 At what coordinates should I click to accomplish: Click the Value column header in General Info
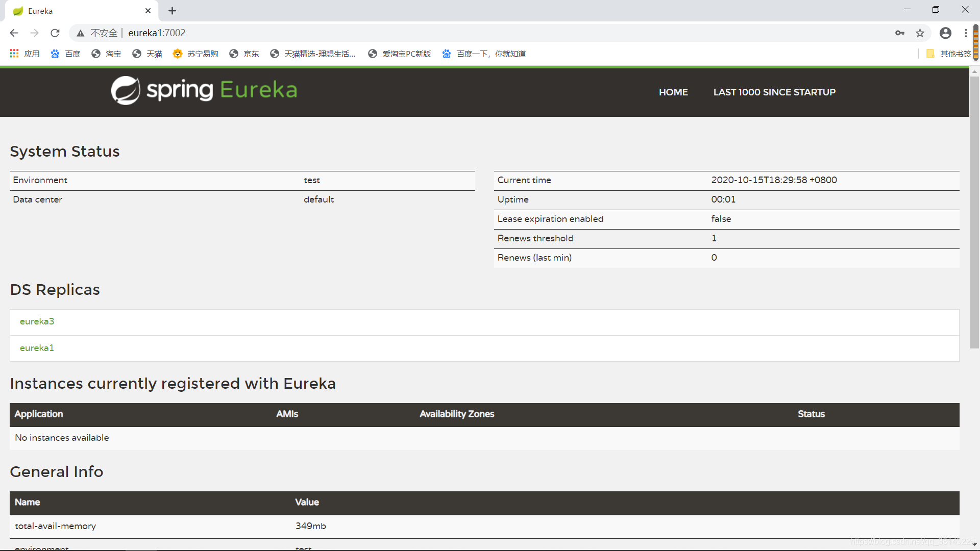click(307, 503)
